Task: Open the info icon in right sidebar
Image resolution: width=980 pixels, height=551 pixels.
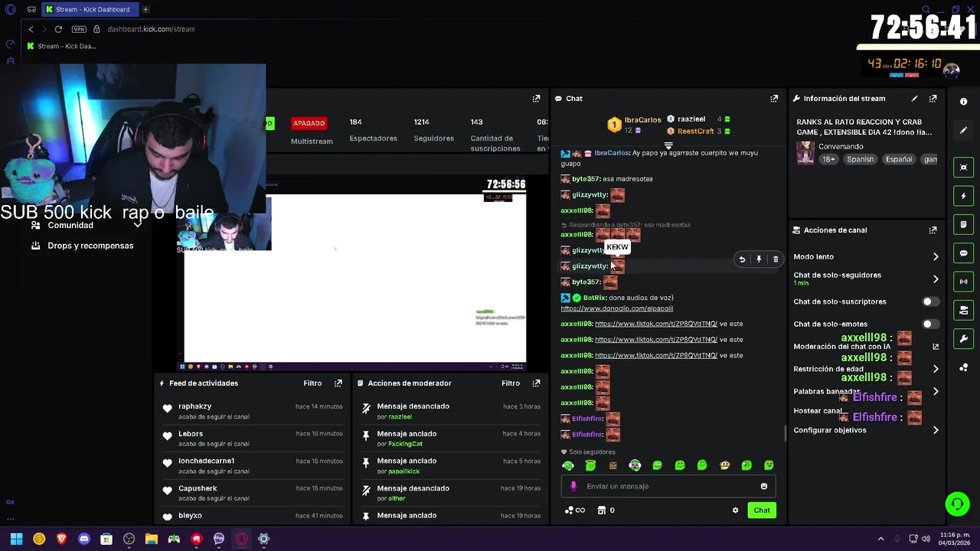Action: tap(963, 102)
